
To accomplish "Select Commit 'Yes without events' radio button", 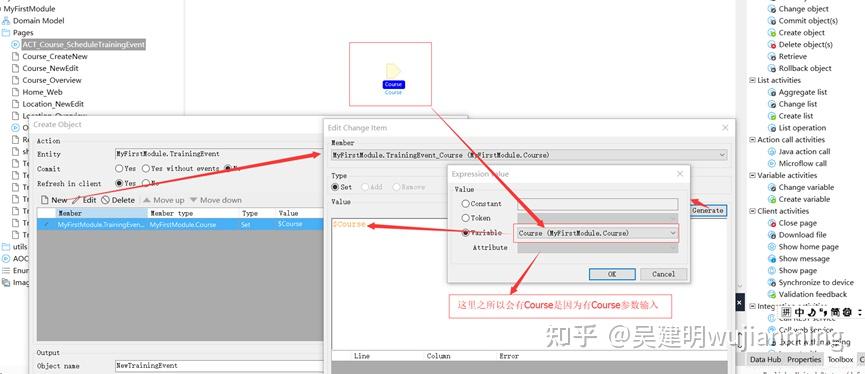I will [x=146, y=169].
